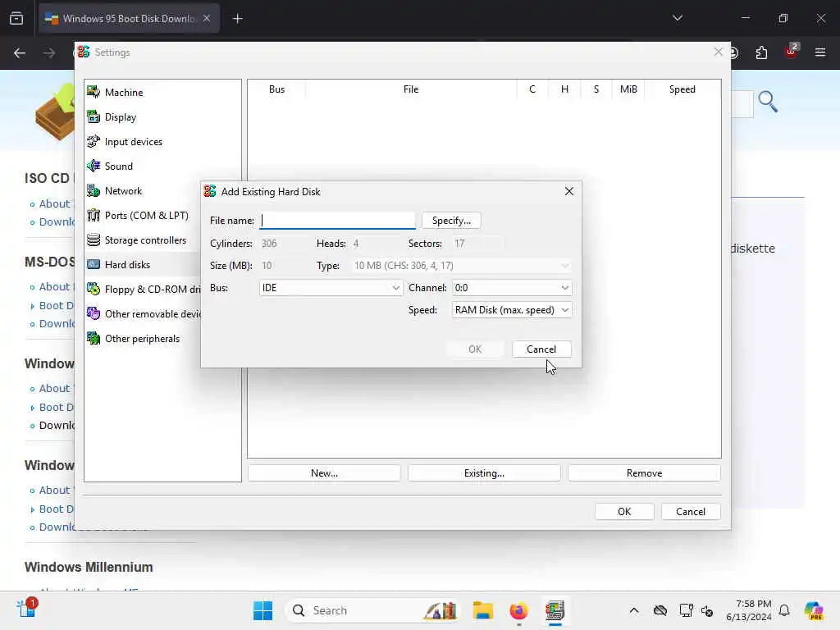
Task: Switch to Firefox in the taskbar
Action: (x=518, y=610)
